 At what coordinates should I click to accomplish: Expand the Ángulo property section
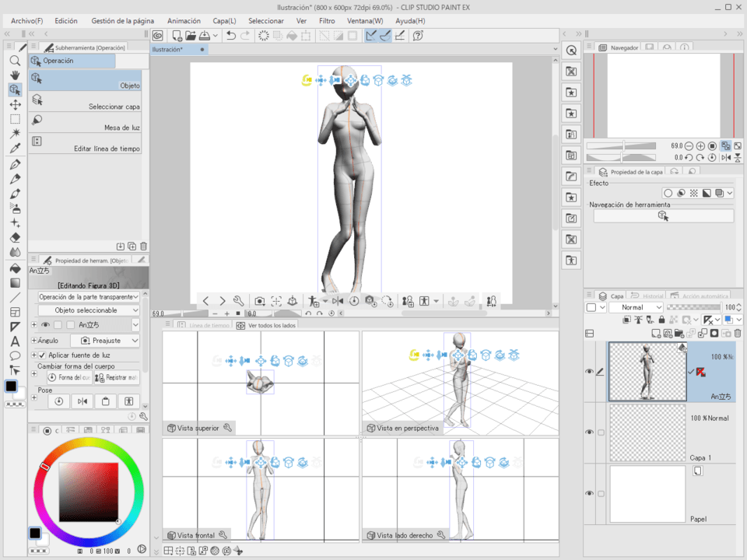click(x=33, y=341)
